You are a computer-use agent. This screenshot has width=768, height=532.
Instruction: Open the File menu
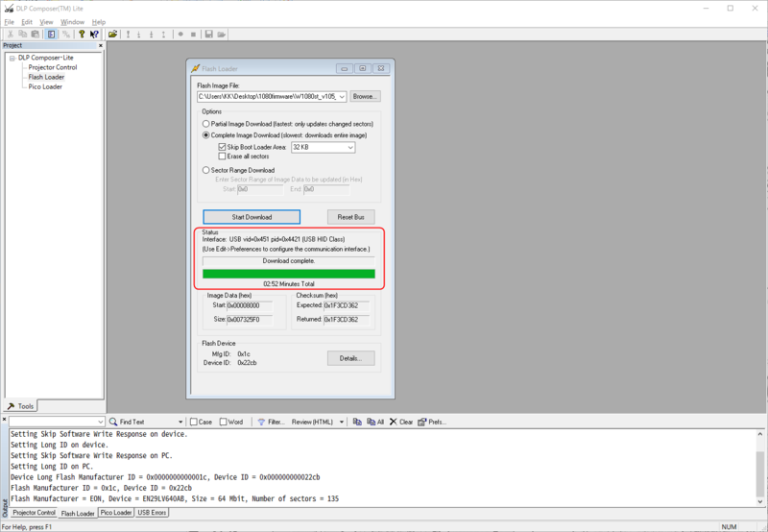[10, 22]
